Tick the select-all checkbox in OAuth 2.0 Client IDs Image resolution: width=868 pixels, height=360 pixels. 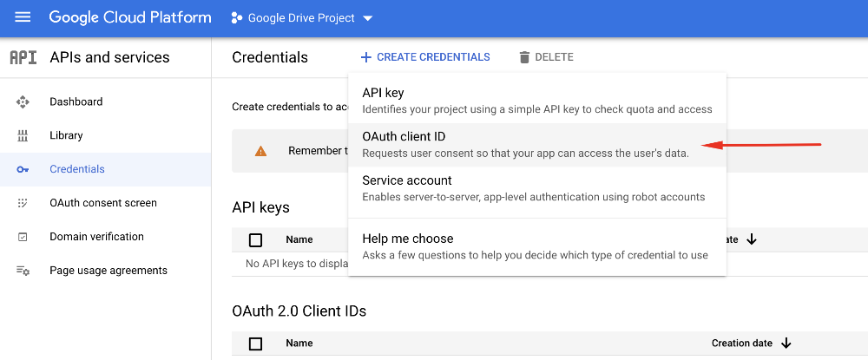tap(256, 344)
